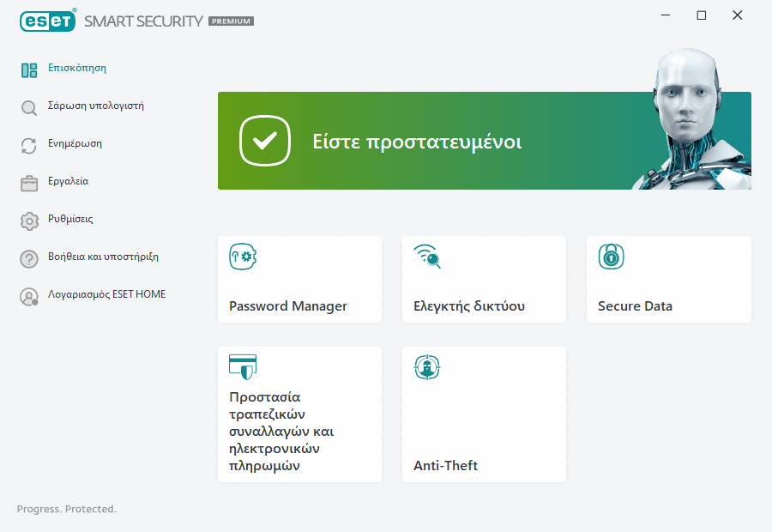
Task: Click the Overview dashboard icon in sidebar
Action: (x=28, y=69)
